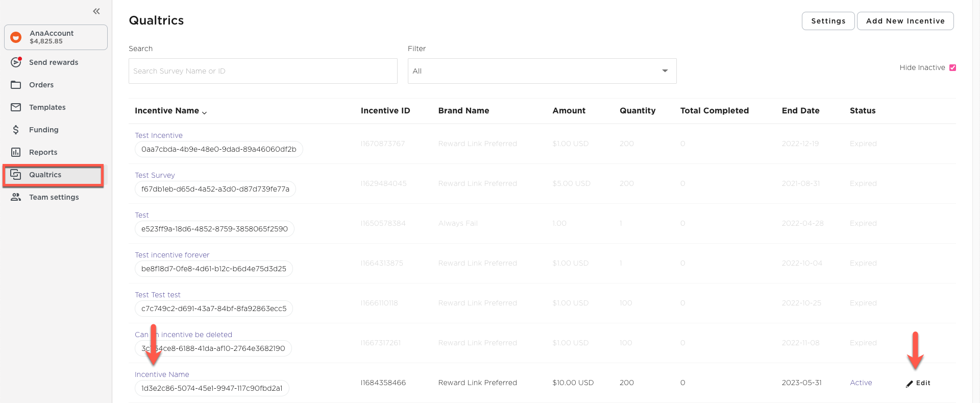
Task: Click ID chip f67db1eb-d65d-4a52-a3d0-d87d739fe77a
Action: [215, 189]
